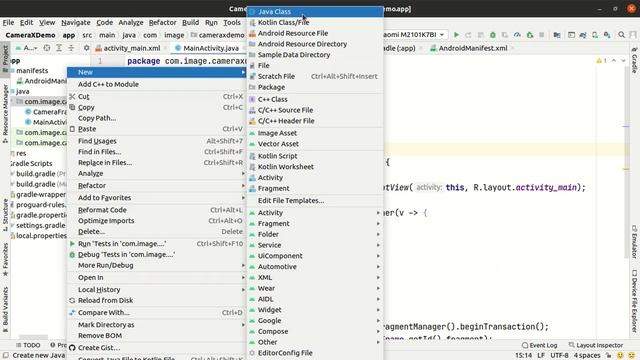Open Local History submenu
This screenshot has height=360, width=640.
[157, 289]
